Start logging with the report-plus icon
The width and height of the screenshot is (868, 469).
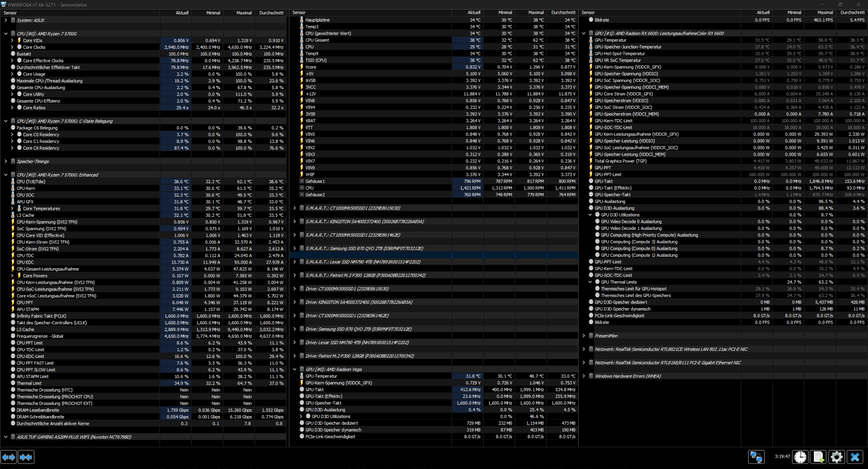coord(818,457)
